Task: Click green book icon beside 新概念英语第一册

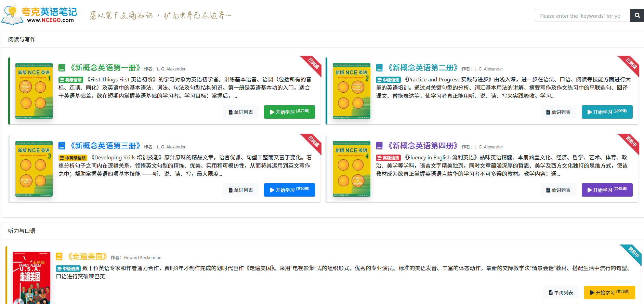Action: coord(62,68)
